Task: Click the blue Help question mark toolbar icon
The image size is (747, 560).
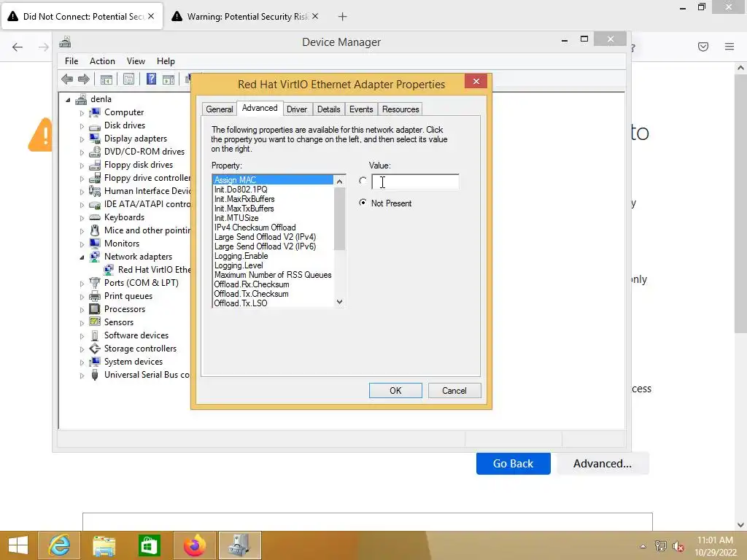Action: pos(151,79)
